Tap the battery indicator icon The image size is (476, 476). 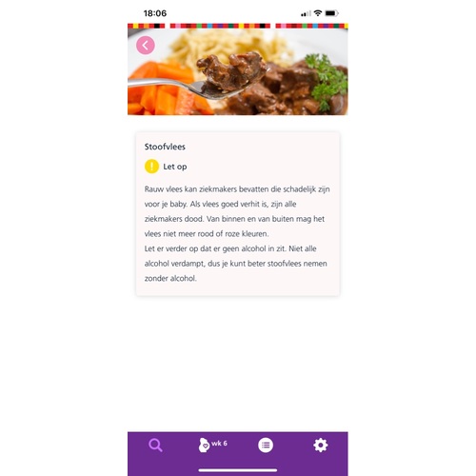pyautogui.click(x=332, y=13)
